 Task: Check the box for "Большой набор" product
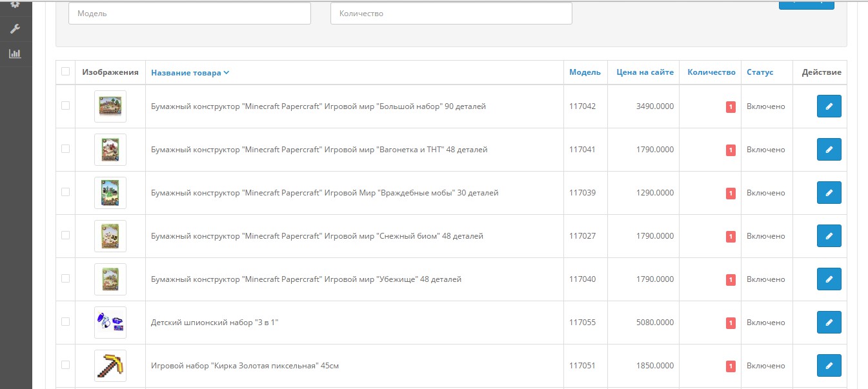point(65,106)
